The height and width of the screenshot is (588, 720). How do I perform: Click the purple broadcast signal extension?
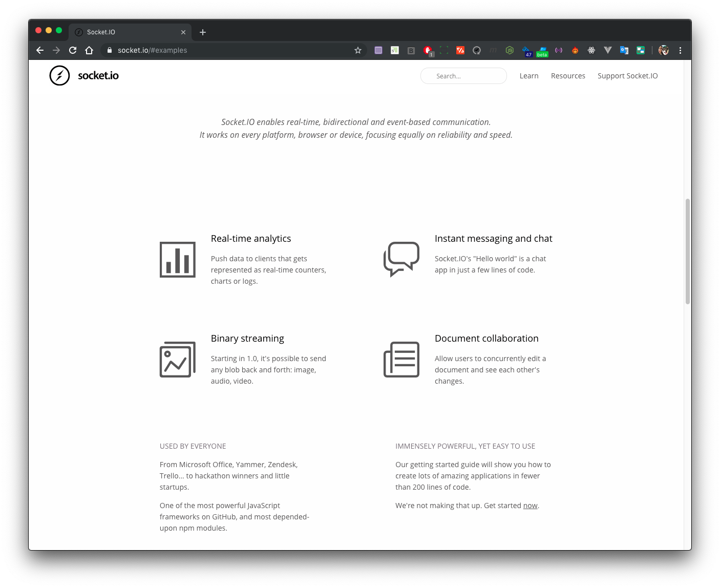(559, 50)
